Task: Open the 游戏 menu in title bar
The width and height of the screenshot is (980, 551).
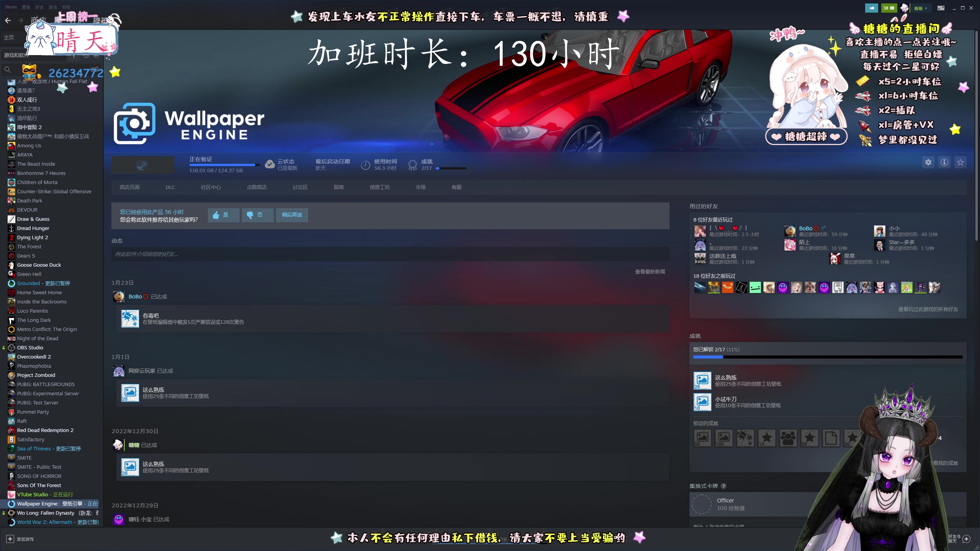Action: pyautogui.click(x=52, y=7)
